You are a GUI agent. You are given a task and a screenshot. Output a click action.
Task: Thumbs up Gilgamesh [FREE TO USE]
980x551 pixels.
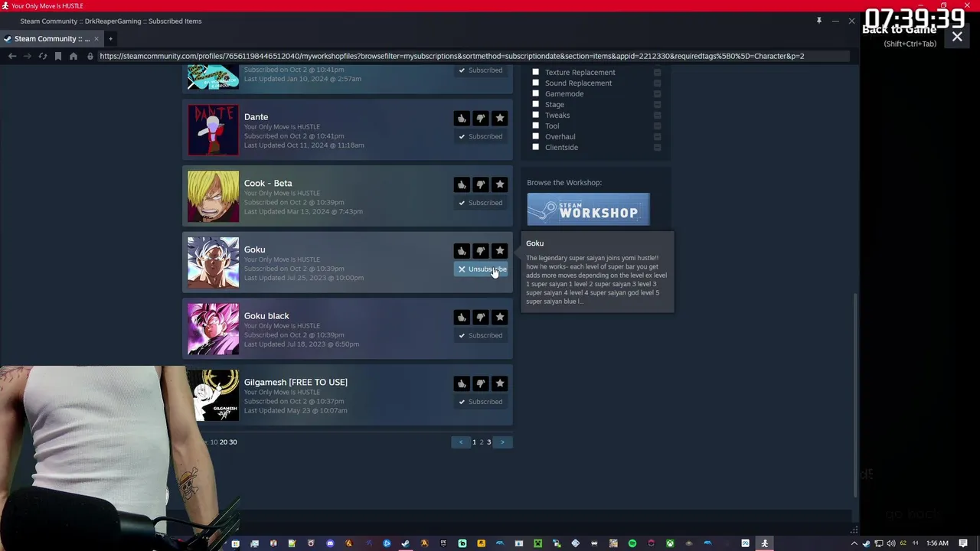[x=462, y=383]
